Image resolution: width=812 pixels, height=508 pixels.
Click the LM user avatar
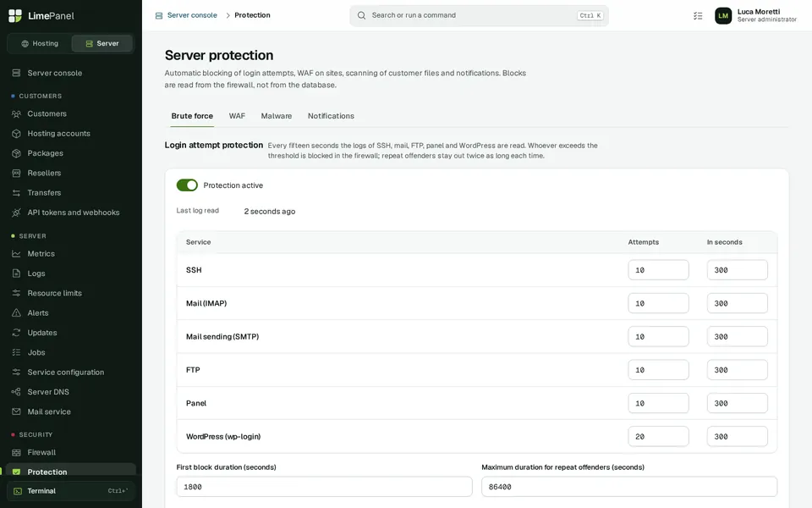click(723, 15)
